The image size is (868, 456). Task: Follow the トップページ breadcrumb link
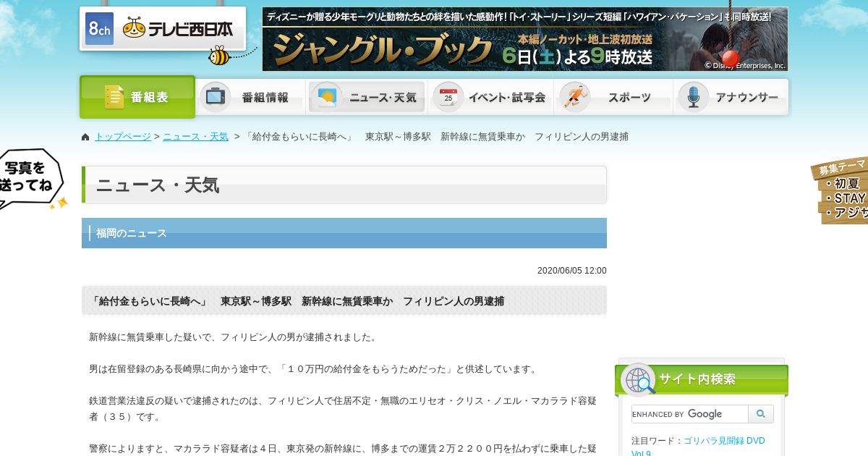click(123, 137)
